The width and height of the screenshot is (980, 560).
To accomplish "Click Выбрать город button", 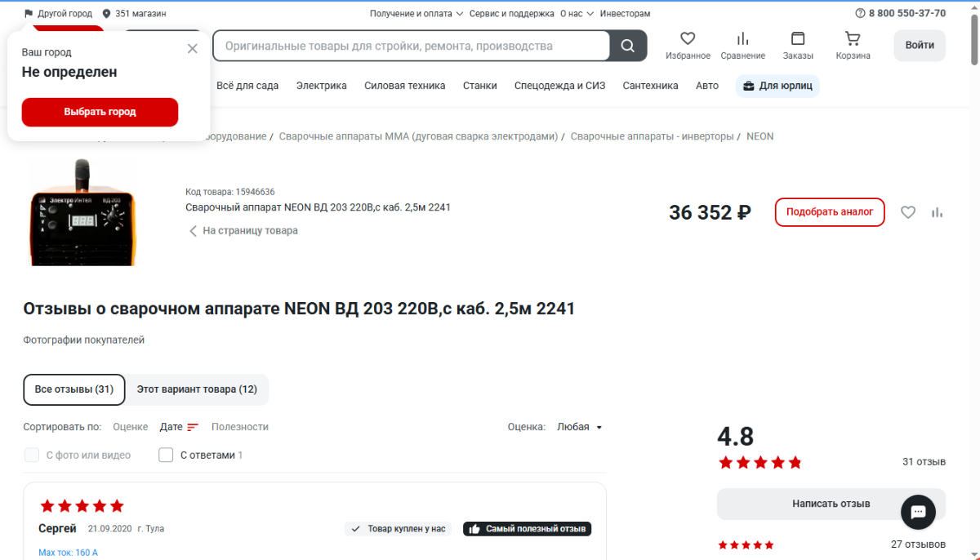I will (x=100, y=112).
